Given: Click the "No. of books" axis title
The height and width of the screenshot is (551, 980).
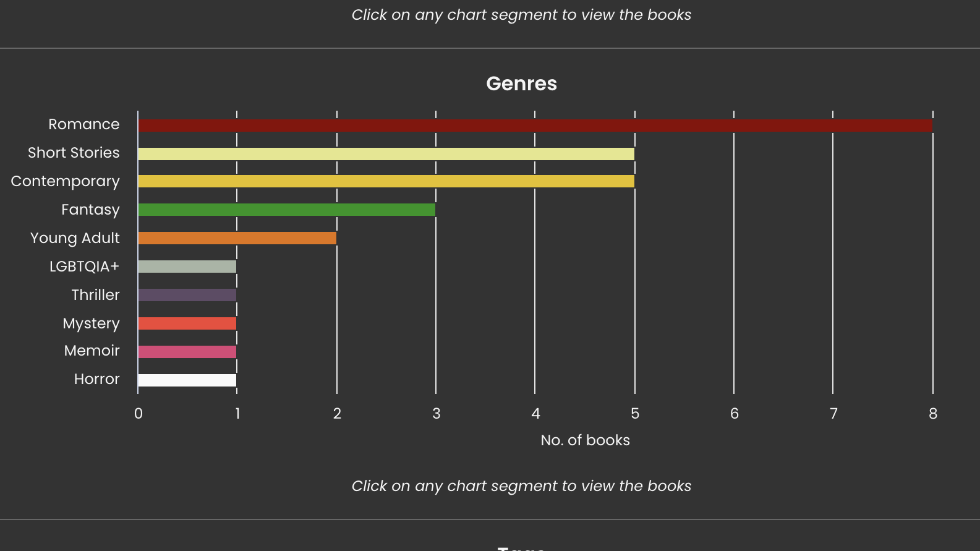Looking at the screenshot, I should [585, 440].
